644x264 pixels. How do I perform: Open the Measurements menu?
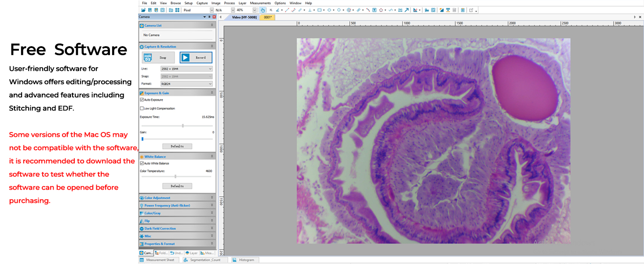point(260,3)
